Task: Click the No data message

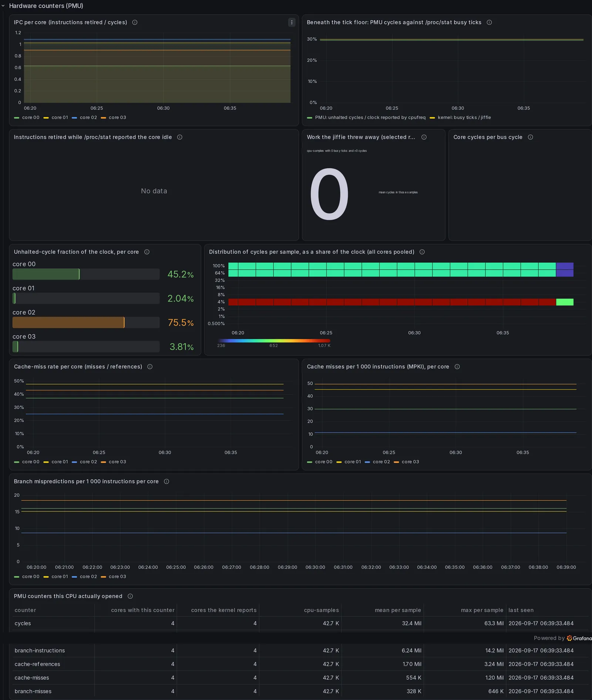Action: pos(154,191)
